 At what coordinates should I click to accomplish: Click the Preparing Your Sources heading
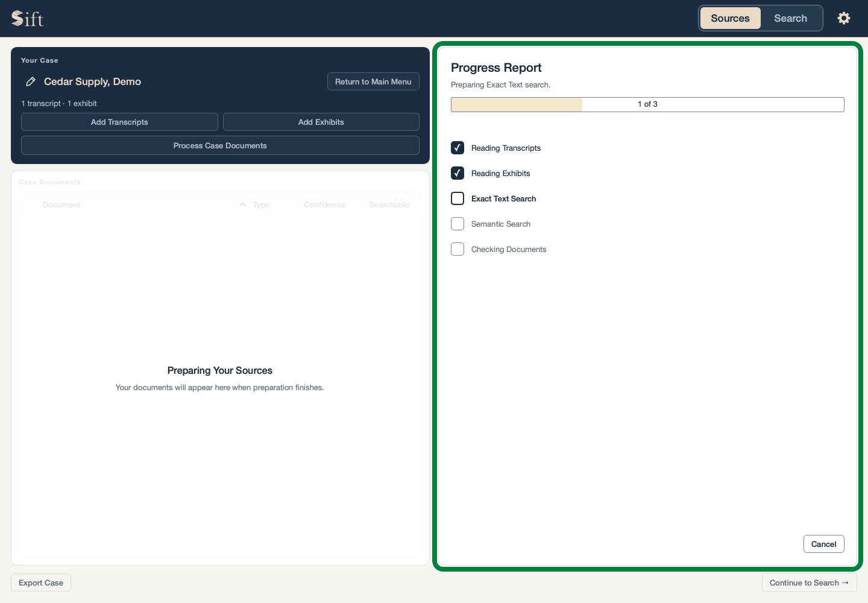point(220,370)
